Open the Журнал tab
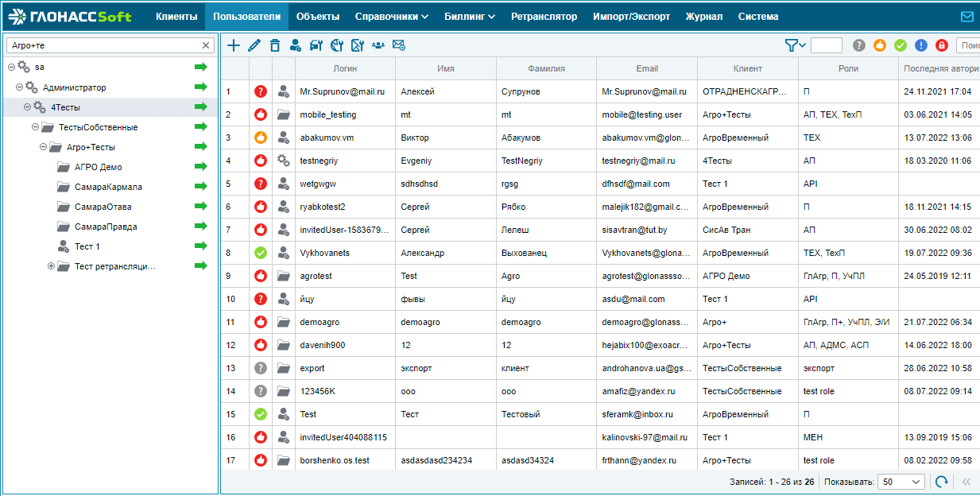This screenshot has height=496, width=980. 704,16
